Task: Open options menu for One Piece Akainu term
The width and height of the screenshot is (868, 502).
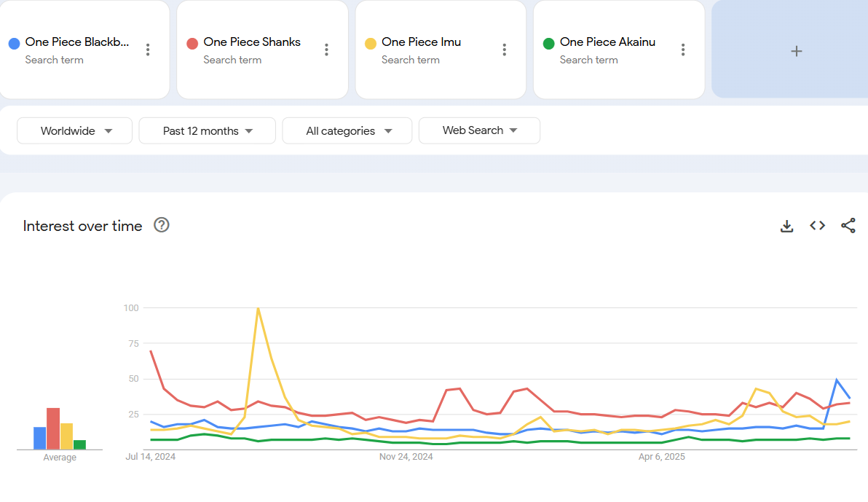Action: pyautogui.click(x=683, y=50)
